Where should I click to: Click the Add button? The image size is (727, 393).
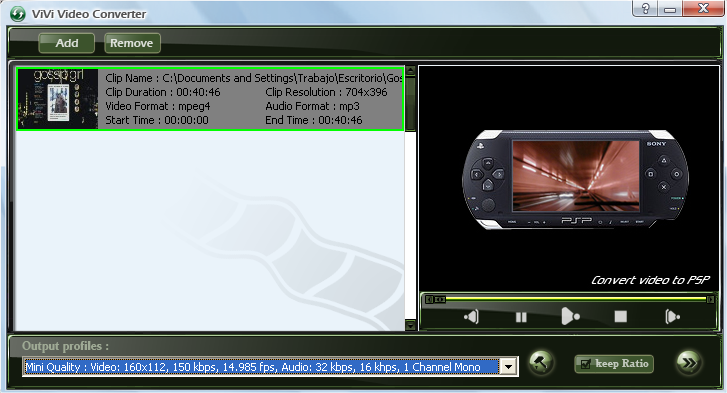click(x=67, y=43)
